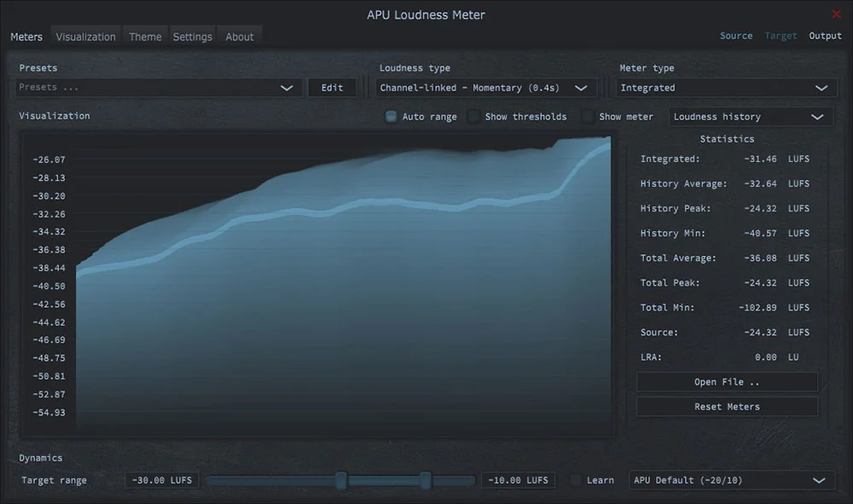Switch to the Settings tab
Image resolution: width=853 pixels, height=504 pixels.
192,37
